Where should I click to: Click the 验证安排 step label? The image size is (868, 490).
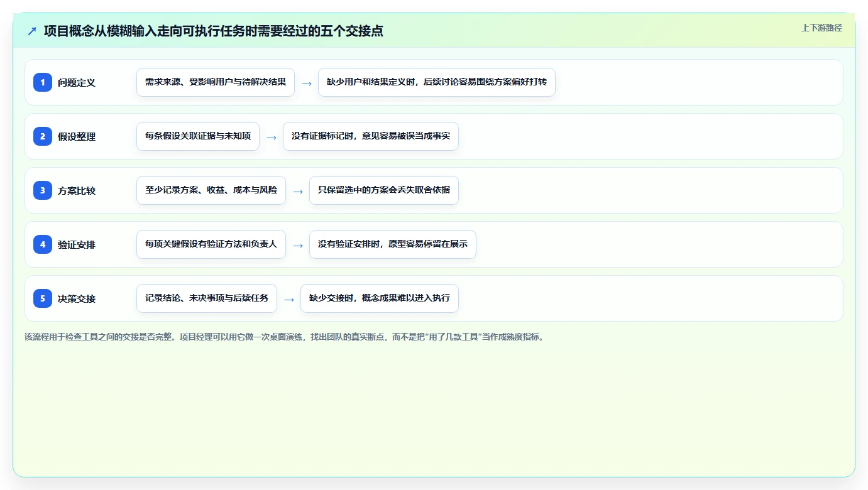(x=77, y=244)
